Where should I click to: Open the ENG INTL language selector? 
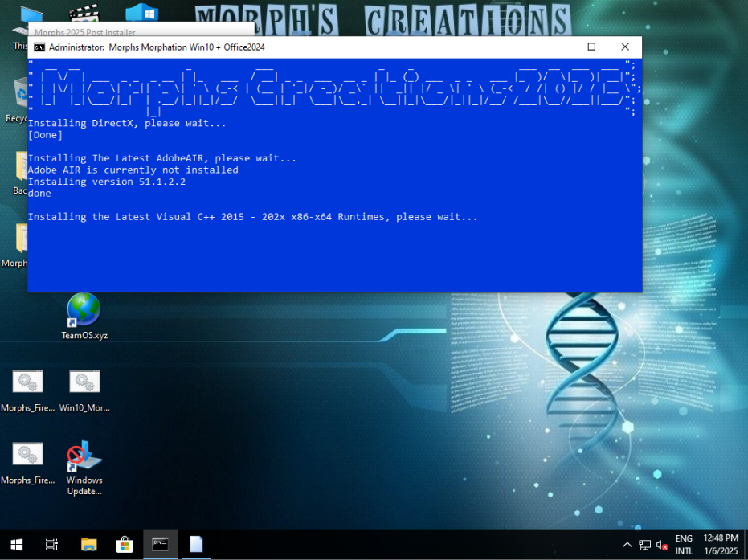point(684,544)
